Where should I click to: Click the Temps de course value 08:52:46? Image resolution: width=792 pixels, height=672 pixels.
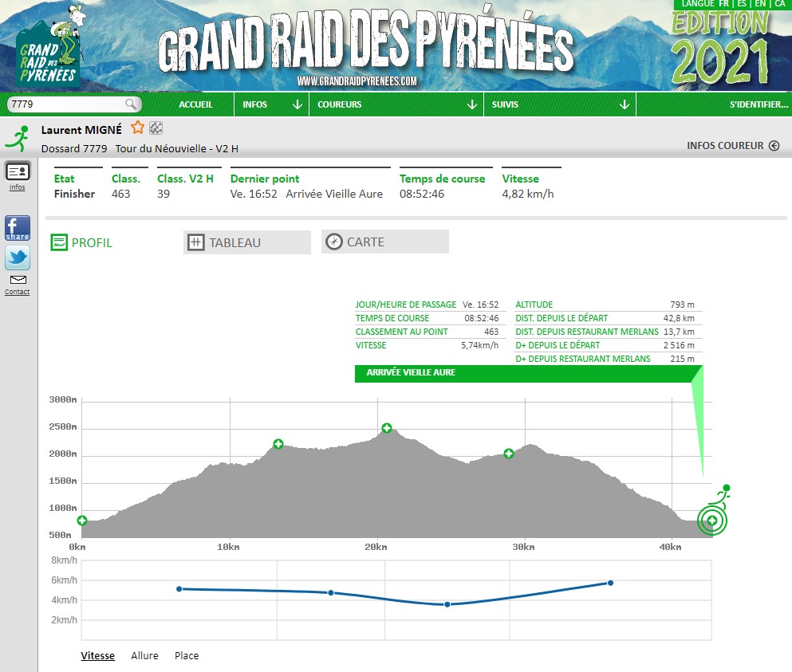click(422, 194)
